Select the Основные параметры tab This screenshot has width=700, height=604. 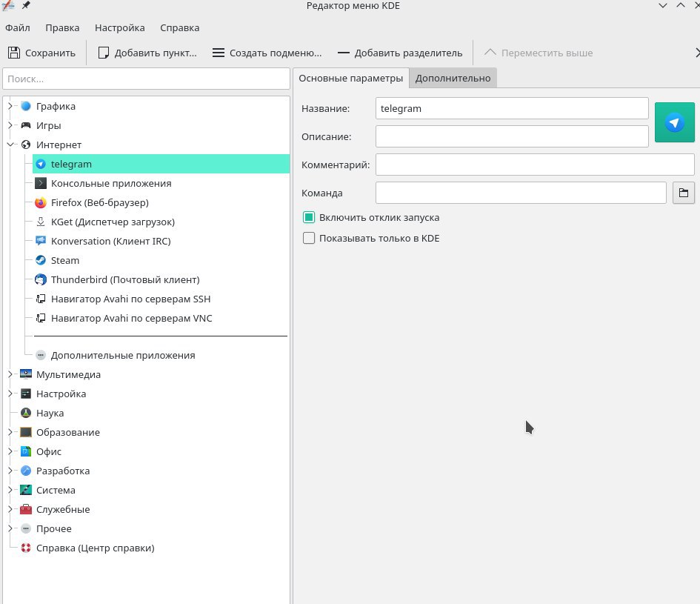click(350, 78)
